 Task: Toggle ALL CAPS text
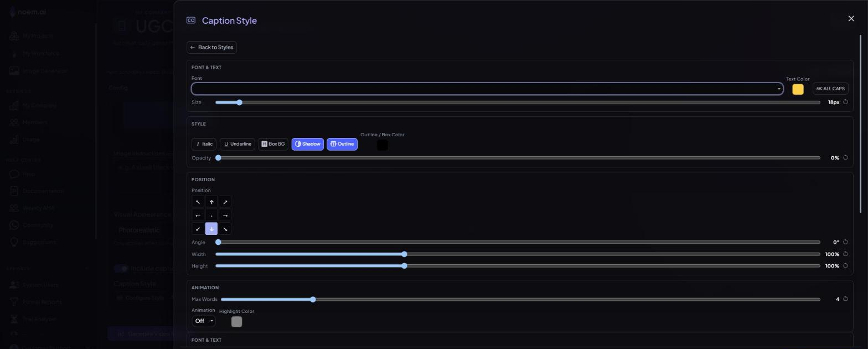pyautogui.click(x=830, y=89)
